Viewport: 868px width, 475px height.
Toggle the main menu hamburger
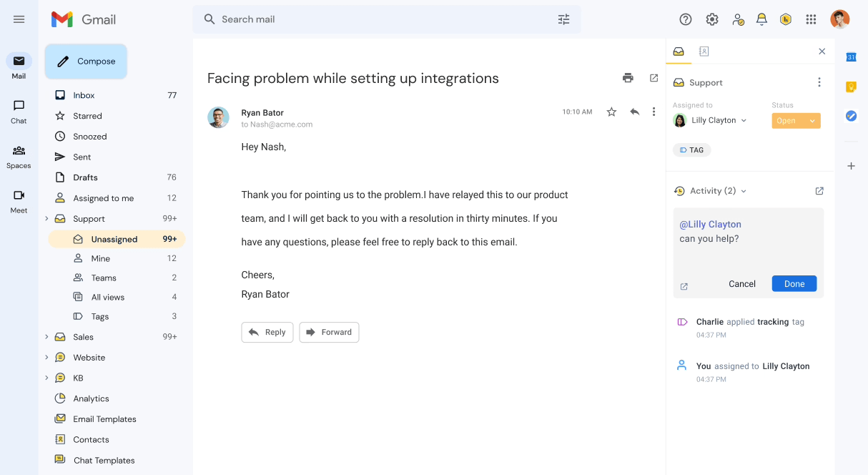pyautogui.click(x=19, y=19)
